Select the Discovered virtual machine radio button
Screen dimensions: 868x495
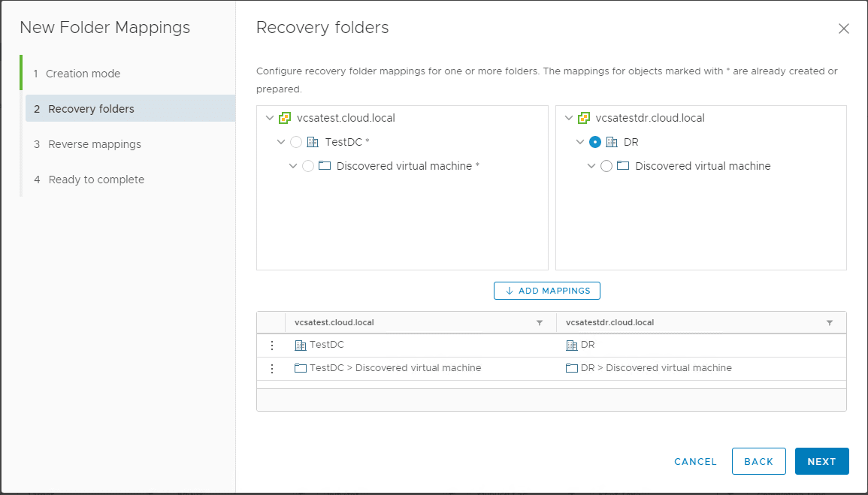309,166
